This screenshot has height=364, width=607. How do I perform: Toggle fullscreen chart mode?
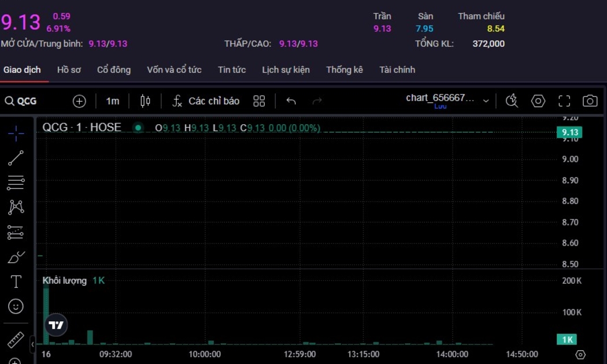coord(564,101)
